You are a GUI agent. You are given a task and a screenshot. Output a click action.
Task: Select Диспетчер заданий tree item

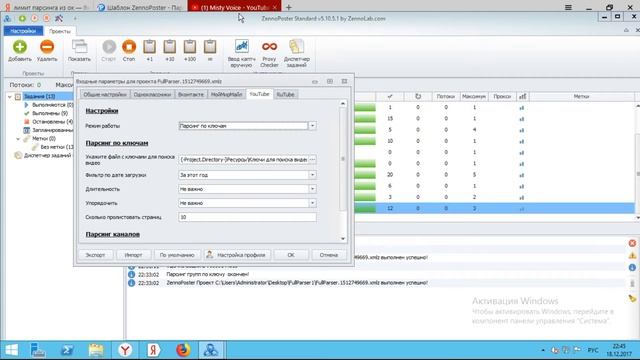point(43,156)
